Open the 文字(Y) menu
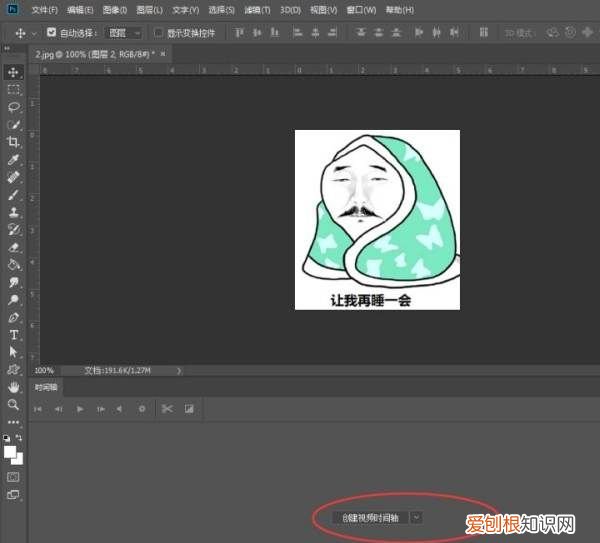This screenshot has width=600, height=543. [x=185, y=10]
